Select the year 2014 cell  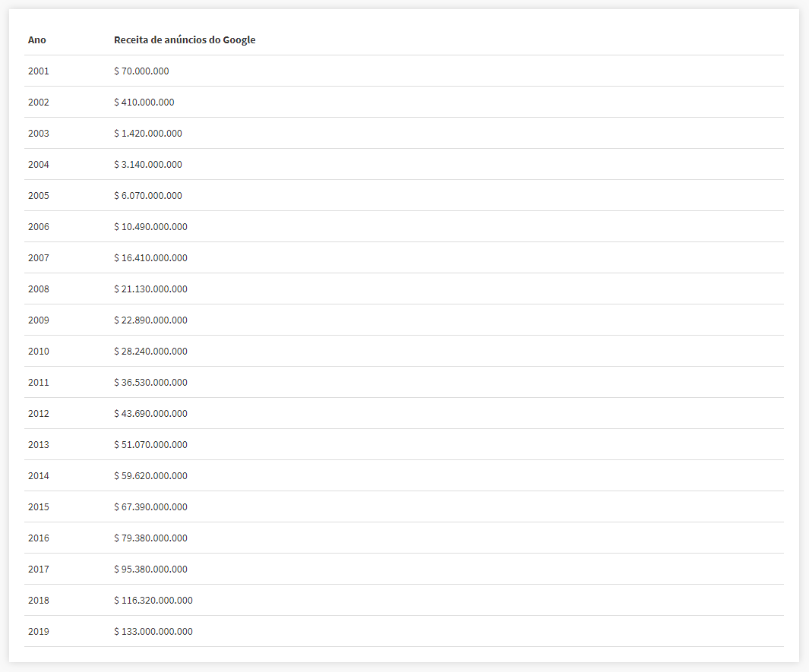(x=39, y=475)
